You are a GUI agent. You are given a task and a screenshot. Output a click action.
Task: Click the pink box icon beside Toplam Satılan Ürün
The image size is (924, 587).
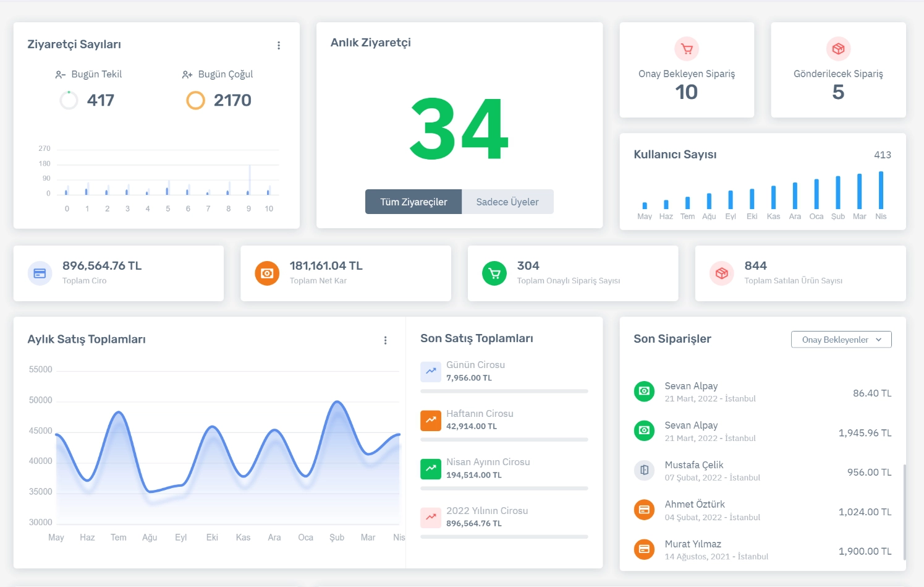tap(721, 273)
